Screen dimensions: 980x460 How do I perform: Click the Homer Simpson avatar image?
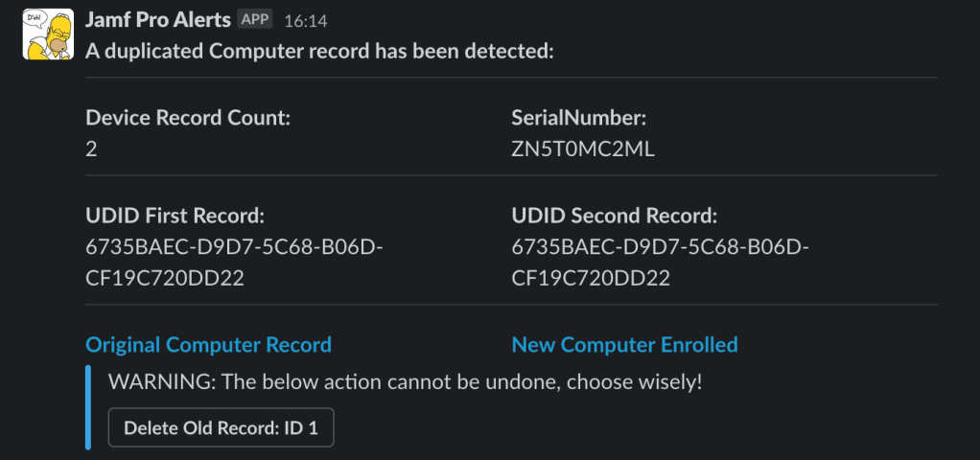pyautogui.click(x=47, y=35)
